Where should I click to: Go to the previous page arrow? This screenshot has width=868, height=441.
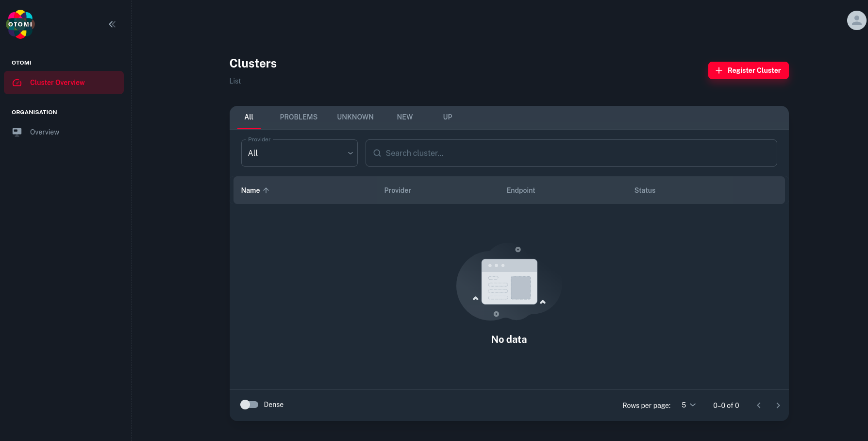click(759, 405)
